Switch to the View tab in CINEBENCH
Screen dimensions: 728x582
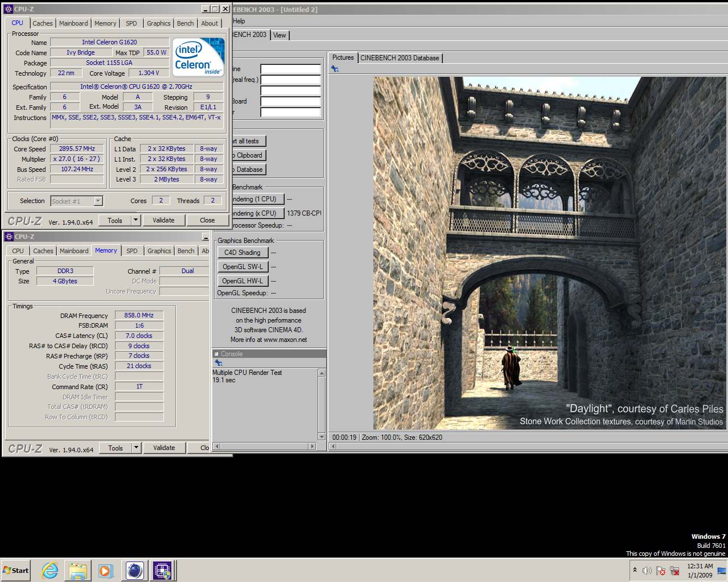click(x=279, y=35)
